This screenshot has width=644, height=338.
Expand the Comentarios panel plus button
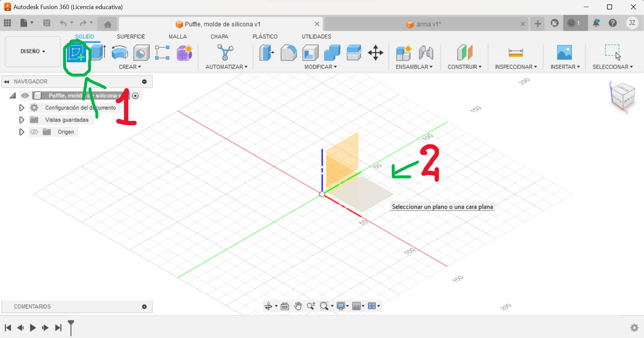coord(144,307)
